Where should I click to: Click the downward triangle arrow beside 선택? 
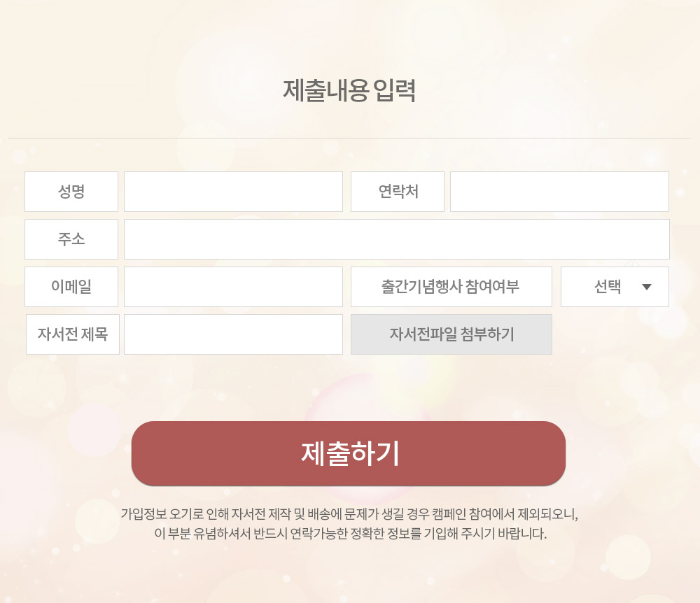[x=647, y=287]
